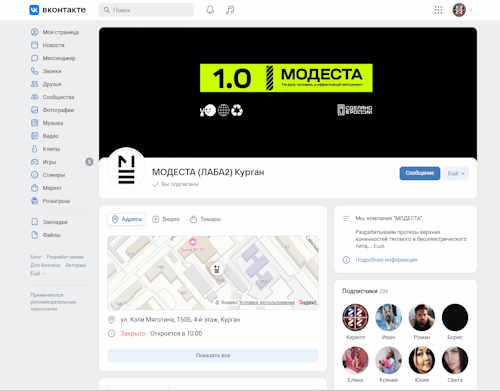Select the Адреса tab

pyautogui.click(x=127, y=219)
